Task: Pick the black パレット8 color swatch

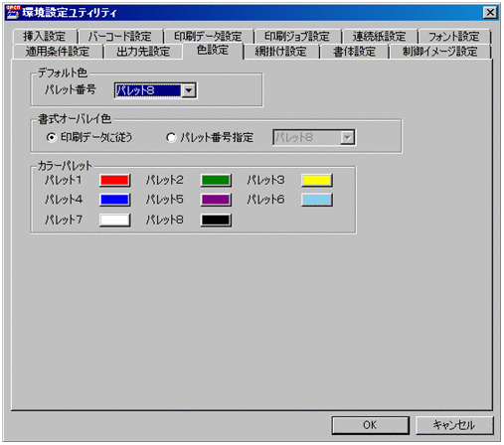Action: click(x=216, y=221)
